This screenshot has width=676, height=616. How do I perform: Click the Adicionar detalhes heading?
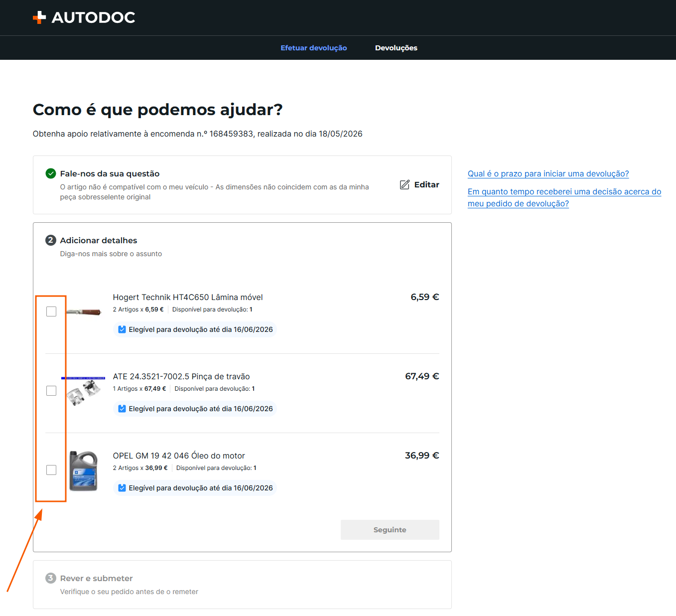point(99,240)
